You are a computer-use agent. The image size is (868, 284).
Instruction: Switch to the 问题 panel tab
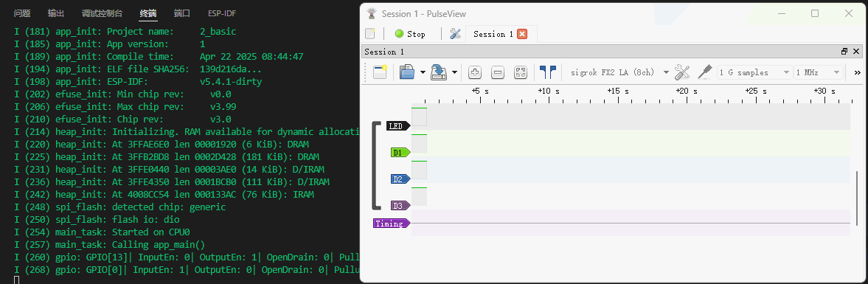(21, 13)
